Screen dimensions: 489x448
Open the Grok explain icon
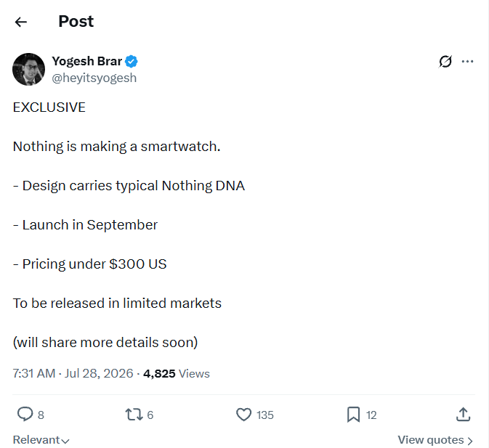coord(445,62)
